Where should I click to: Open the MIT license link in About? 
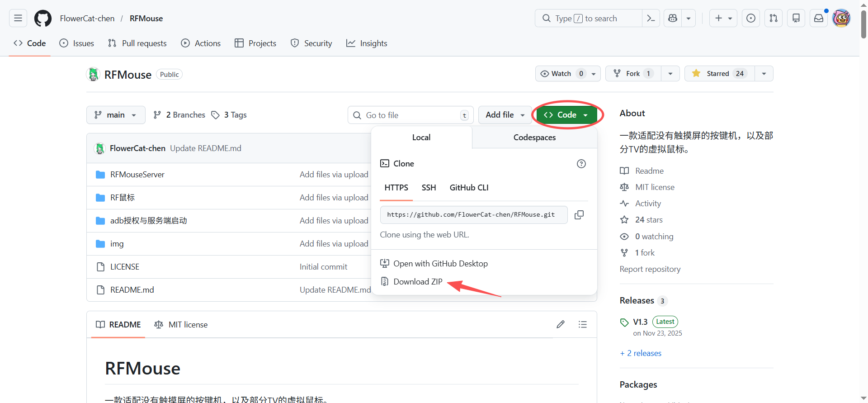[x=647, y=187]
